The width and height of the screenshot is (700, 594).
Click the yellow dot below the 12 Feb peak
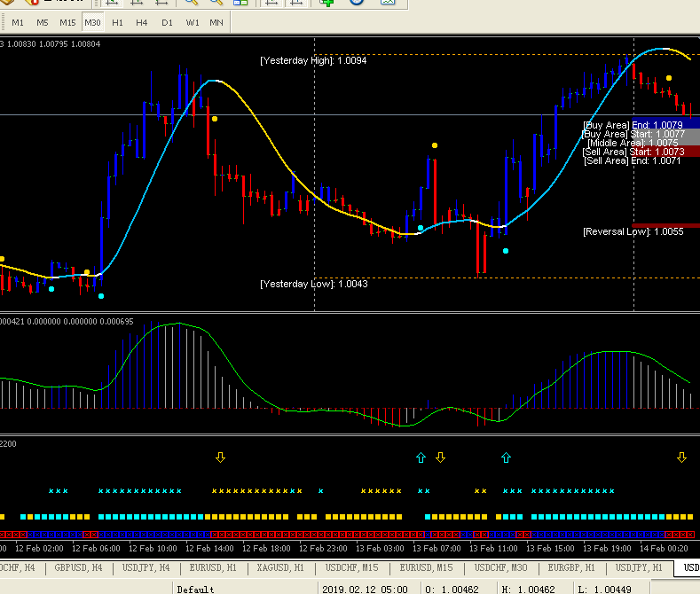click(x=215, y=119)
